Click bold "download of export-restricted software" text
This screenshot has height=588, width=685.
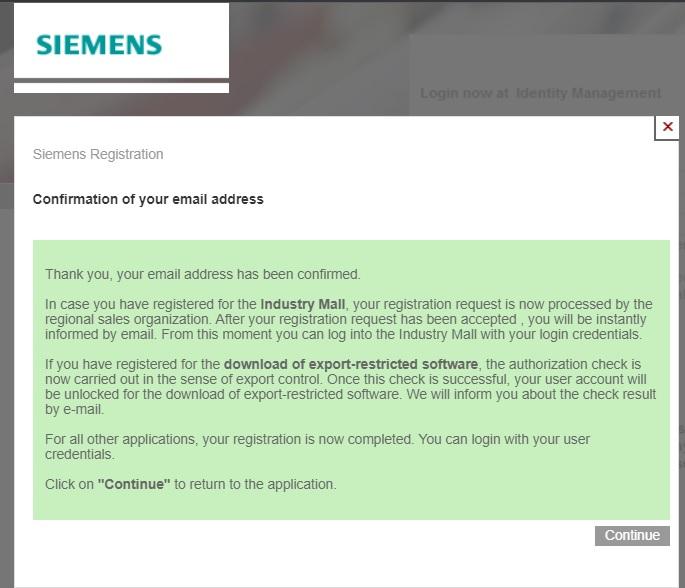pos(351,364)
